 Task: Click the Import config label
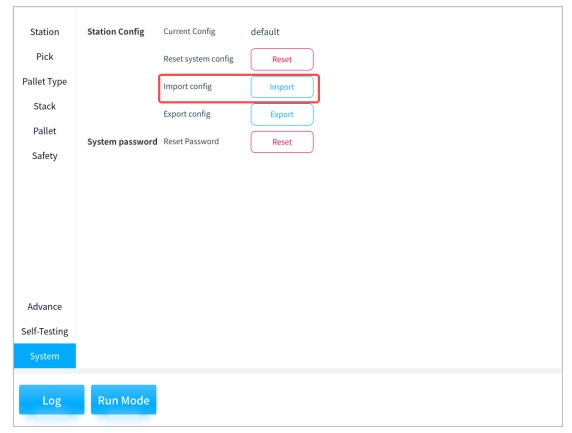point(188,87)
